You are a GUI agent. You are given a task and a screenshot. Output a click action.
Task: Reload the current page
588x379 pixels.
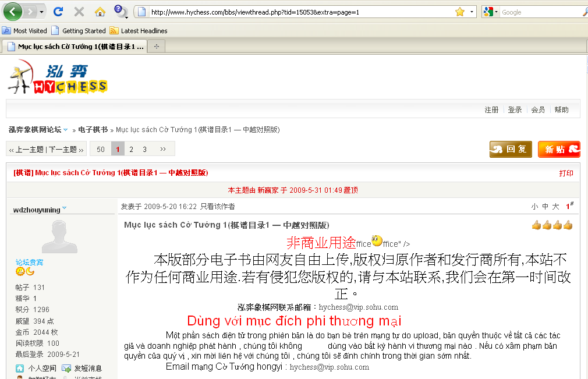(x=58, y=12)
